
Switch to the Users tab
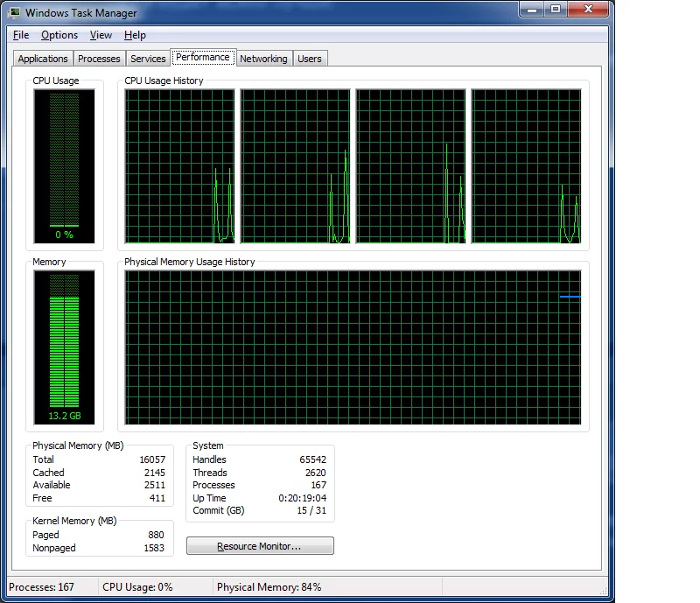[x=310, y=59]
